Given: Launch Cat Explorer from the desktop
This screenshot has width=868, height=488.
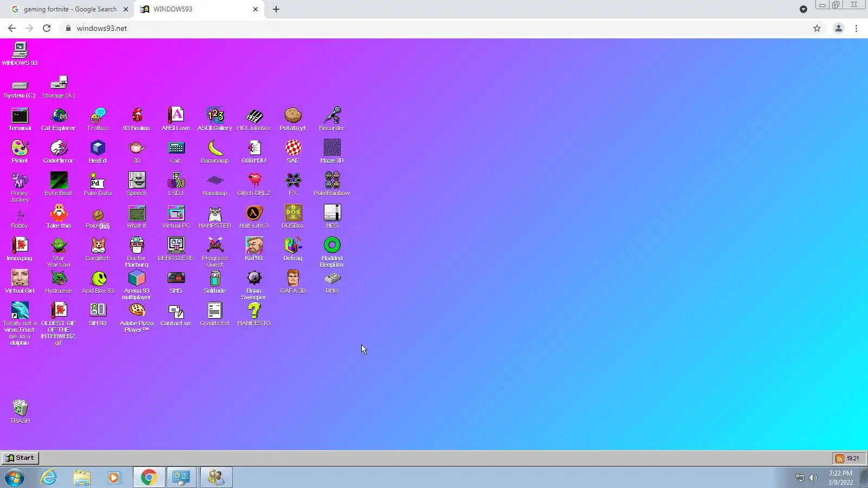Looking at the screenshot, I should [x=59, y=119].
